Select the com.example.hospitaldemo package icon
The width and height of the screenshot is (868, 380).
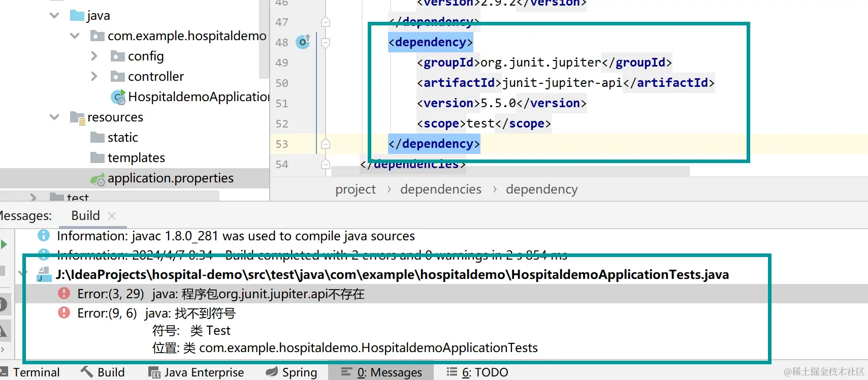coord(97,36)
